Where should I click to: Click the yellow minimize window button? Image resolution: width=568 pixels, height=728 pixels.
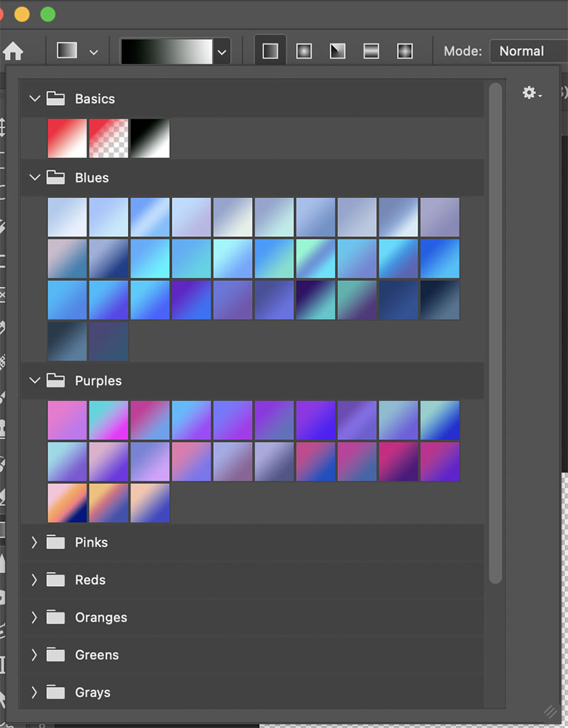(22, 14)
